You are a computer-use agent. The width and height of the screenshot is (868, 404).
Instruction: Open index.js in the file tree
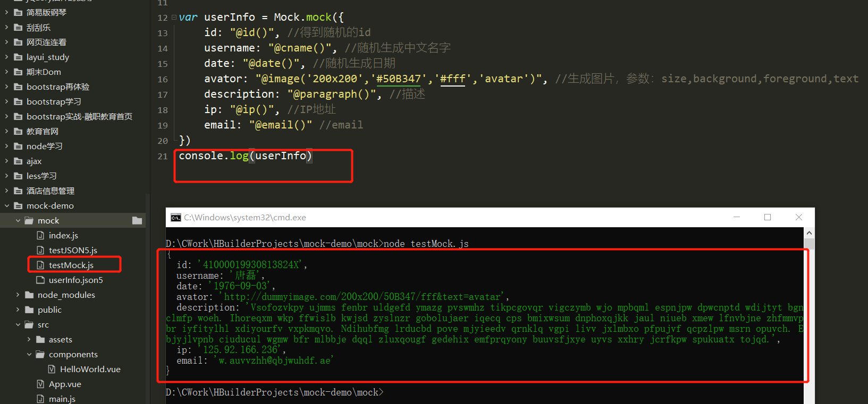pos(63,235)
